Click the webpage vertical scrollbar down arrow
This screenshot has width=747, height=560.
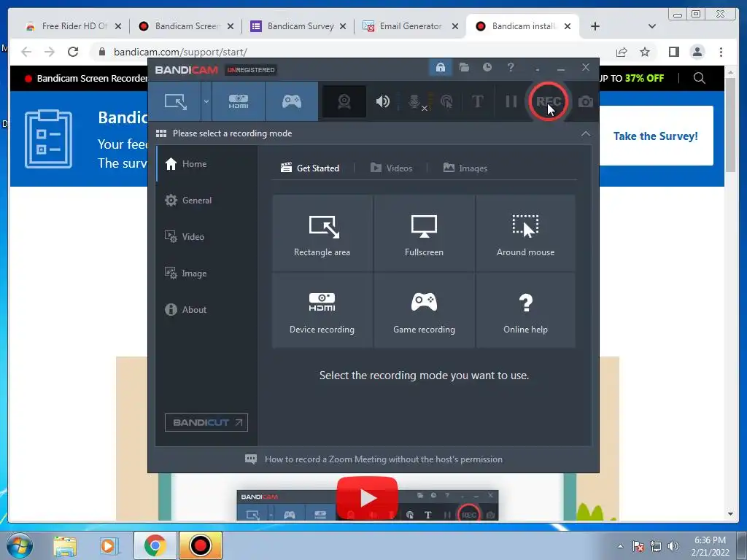click(x=730, y=514)
